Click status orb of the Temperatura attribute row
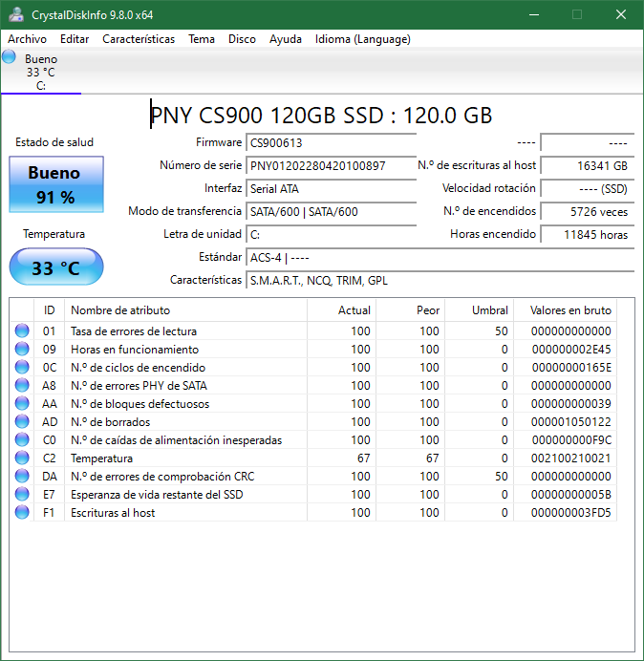Screen dimensions: 644x661 22,458
